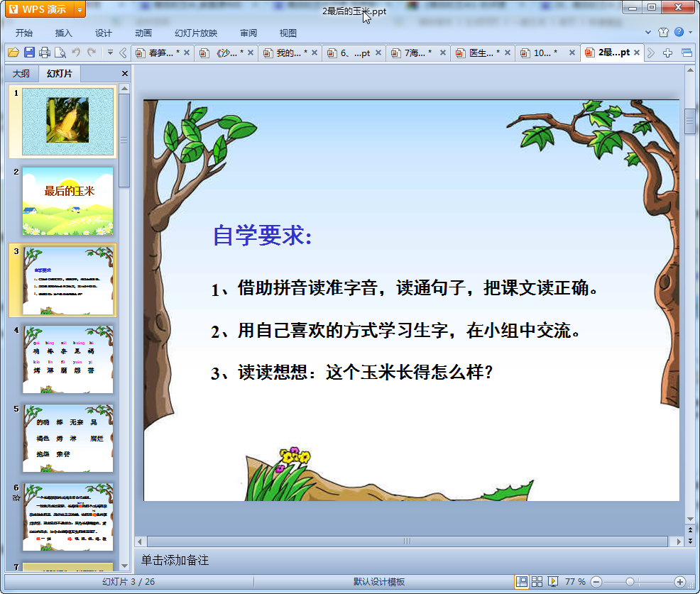This screenshot has width=700, height=594.
Task: Zoom out with the minus button
Action: (596, 581)
